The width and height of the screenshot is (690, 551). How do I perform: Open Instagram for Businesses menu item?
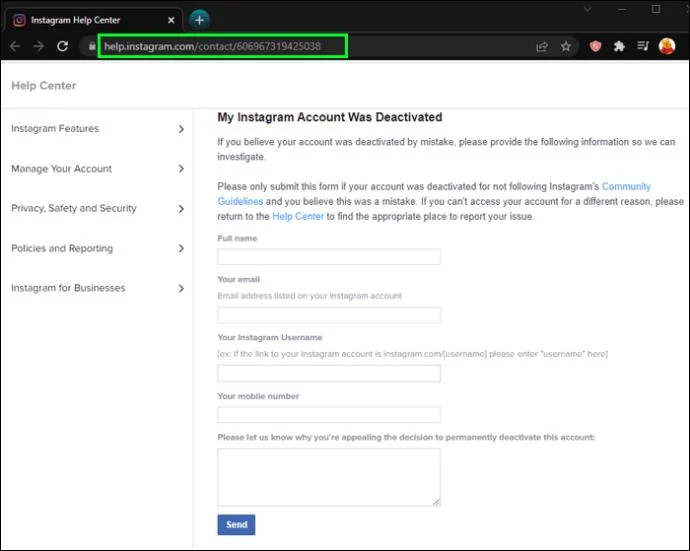68,288
